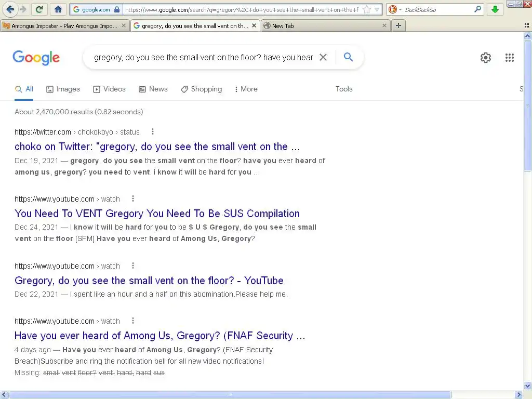Open the Google apps grid
The image size is (532, 399).
(509, 58)
